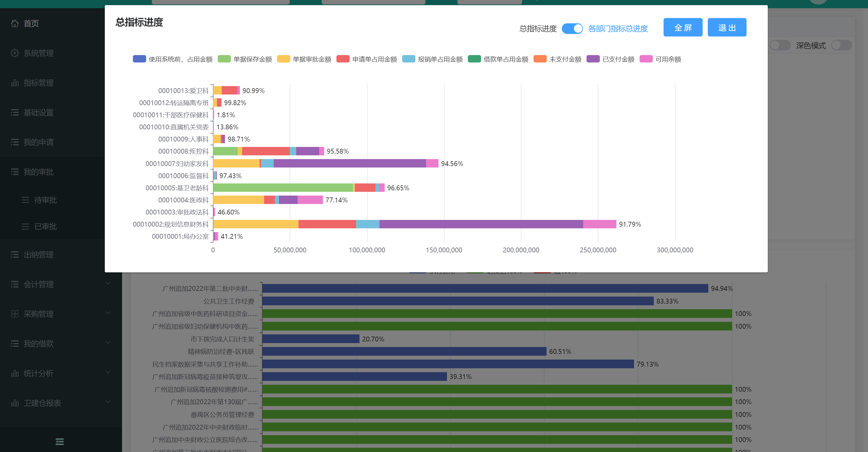Click the list icon for 我的申请
868x452 pixels.
(15, 142)
